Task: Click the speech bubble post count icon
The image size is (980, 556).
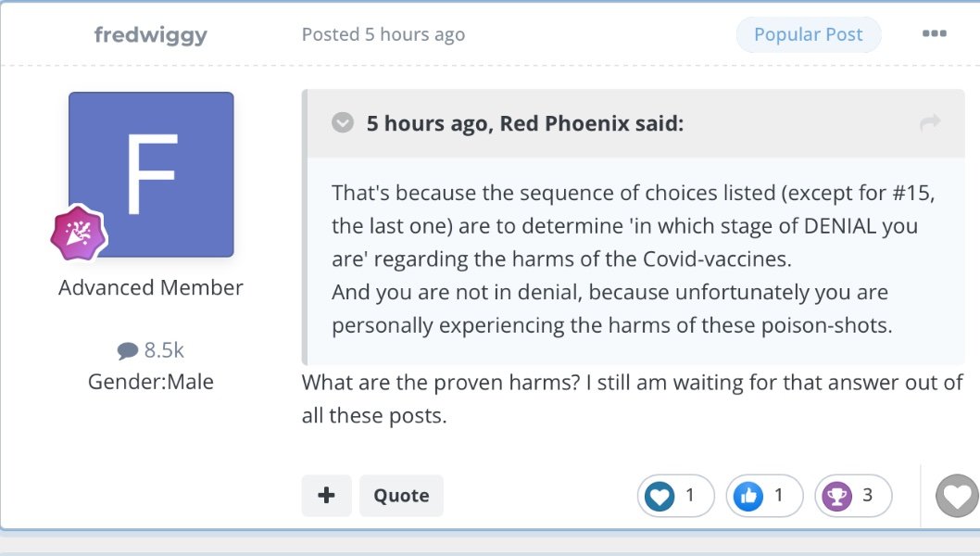Action: pyautogui.click(x=128, y=350)
